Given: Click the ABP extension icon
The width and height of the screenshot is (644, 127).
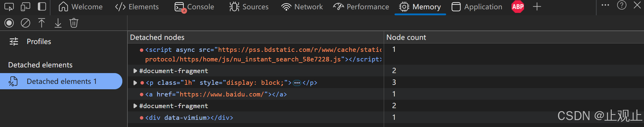Looking at the screenshot, I should (x=518, y=7).
